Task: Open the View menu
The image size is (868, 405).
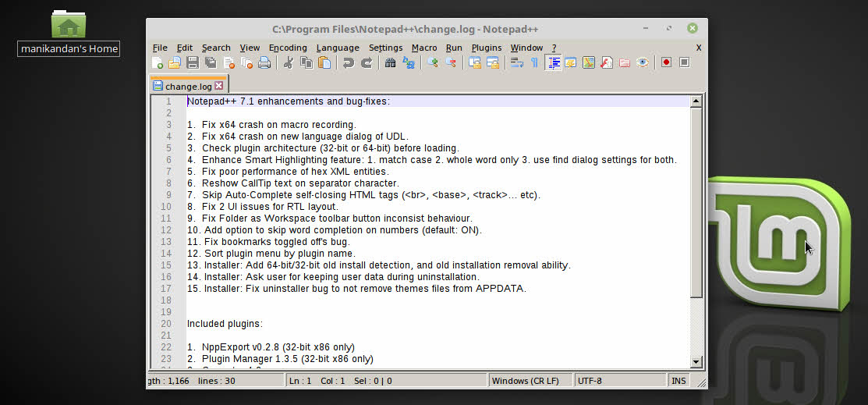Action: (250, 48)
